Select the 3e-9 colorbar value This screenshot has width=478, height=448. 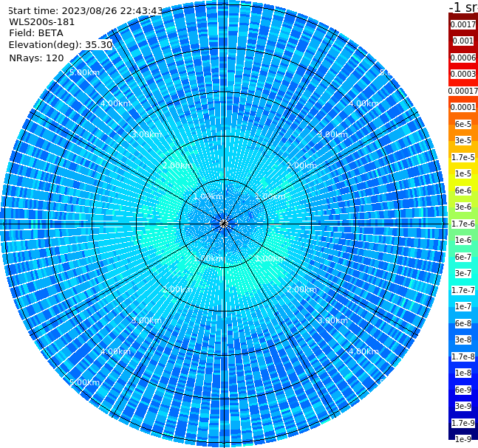[463, 406]
